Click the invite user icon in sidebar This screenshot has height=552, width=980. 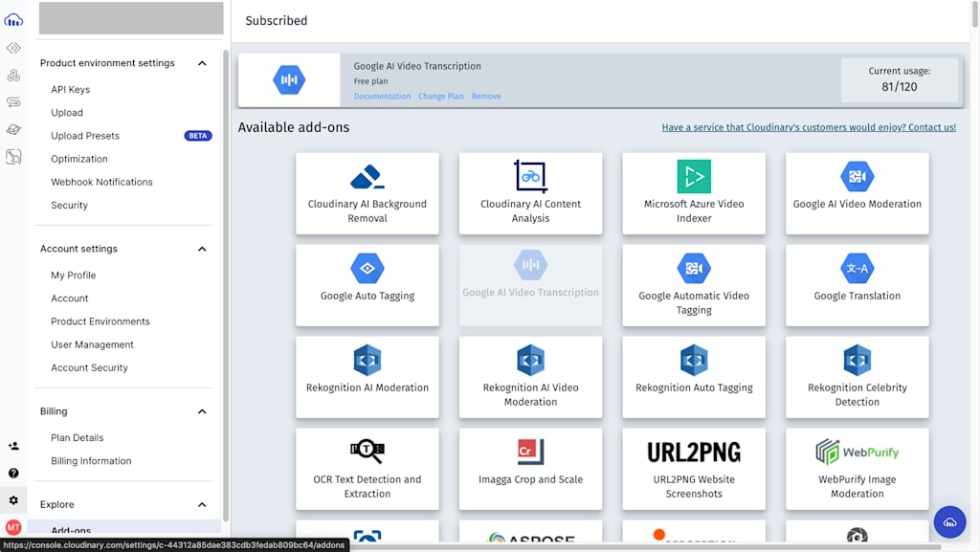pos(13,446)
